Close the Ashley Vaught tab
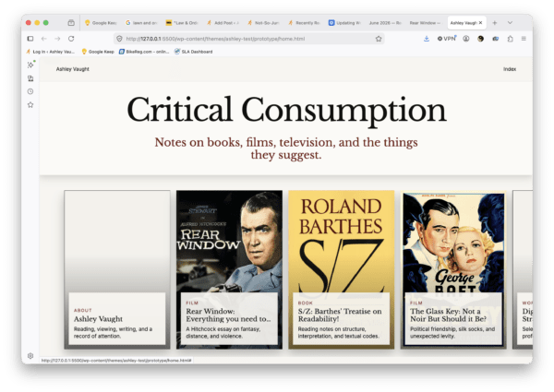Viewport: 554px width, 392px height. point(480,22)
